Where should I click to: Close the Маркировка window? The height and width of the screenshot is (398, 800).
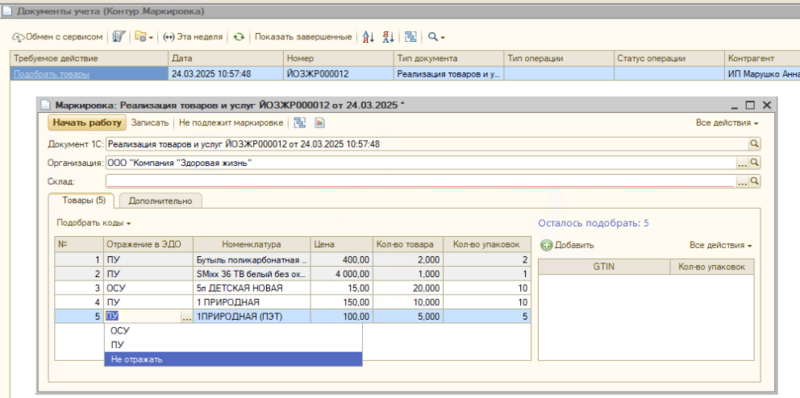(766, 106)
